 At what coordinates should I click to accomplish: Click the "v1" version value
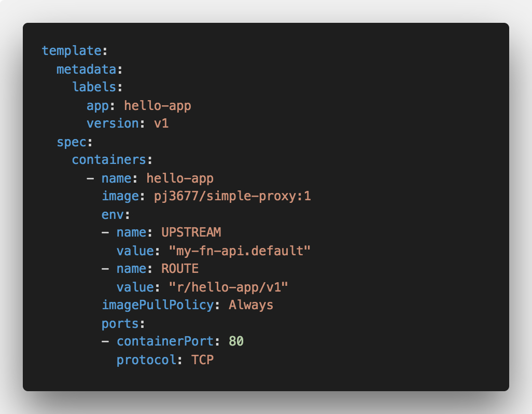pos(161,124)
